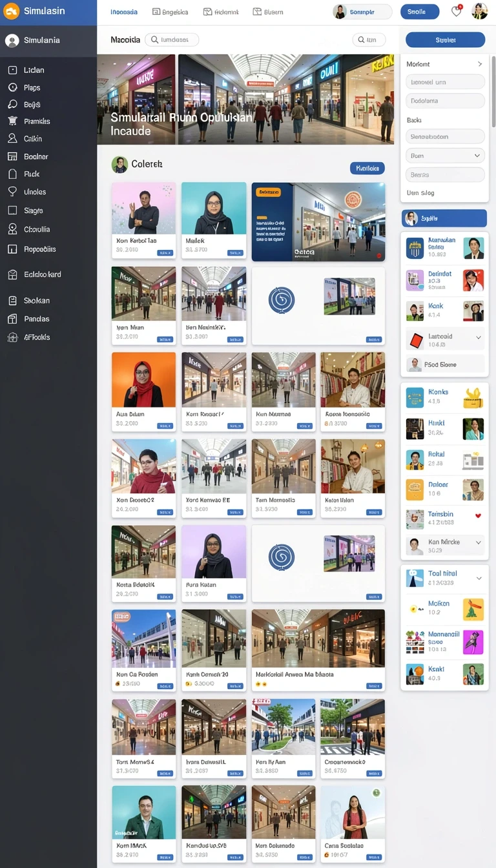Select the Temsbin list row

[x=445, y=519]
